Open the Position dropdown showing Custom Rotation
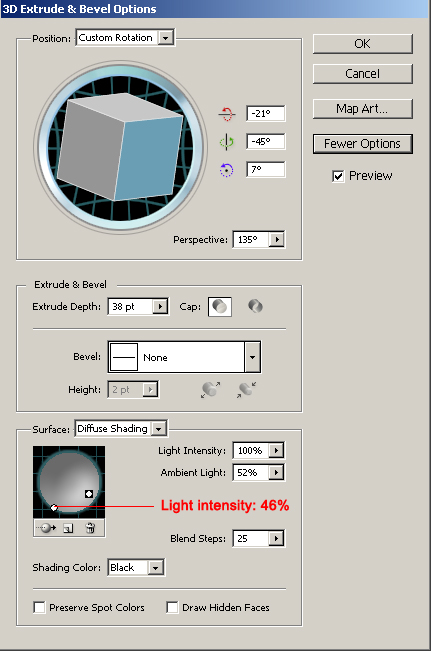This screenshot has width=431, height=651. (x=125, y=38)
